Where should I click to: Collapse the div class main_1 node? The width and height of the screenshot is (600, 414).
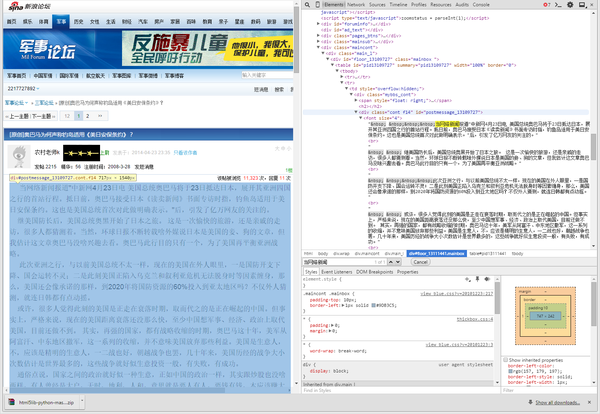click(323, 53)
